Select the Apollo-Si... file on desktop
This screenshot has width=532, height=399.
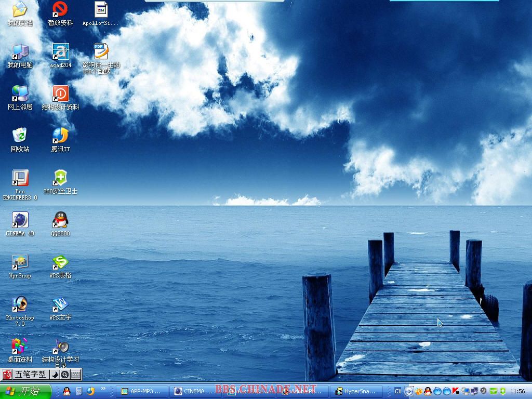click(x=101, y=10)
